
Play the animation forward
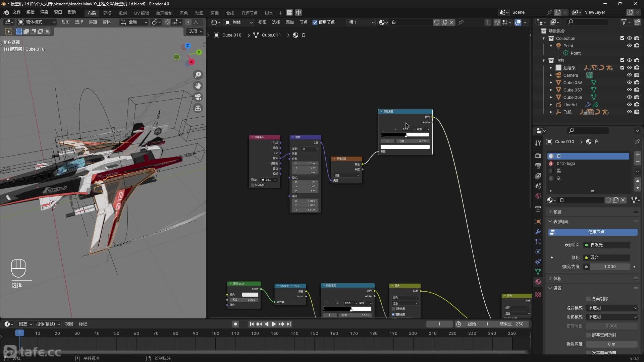(x=274, y=324)
